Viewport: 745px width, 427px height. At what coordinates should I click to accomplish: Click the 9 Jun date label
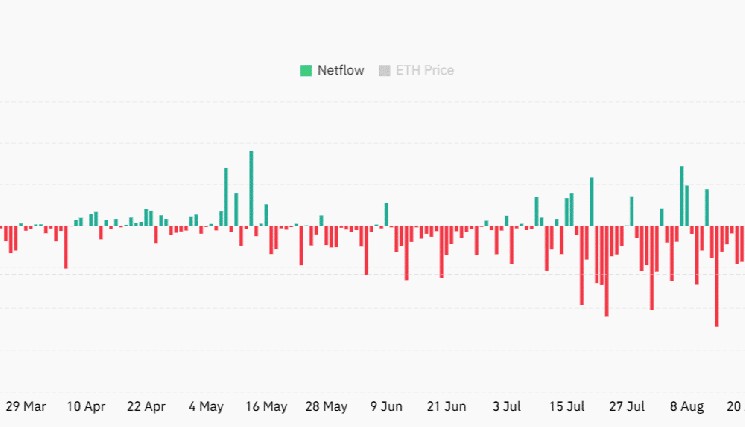click(x=386, y=407)
